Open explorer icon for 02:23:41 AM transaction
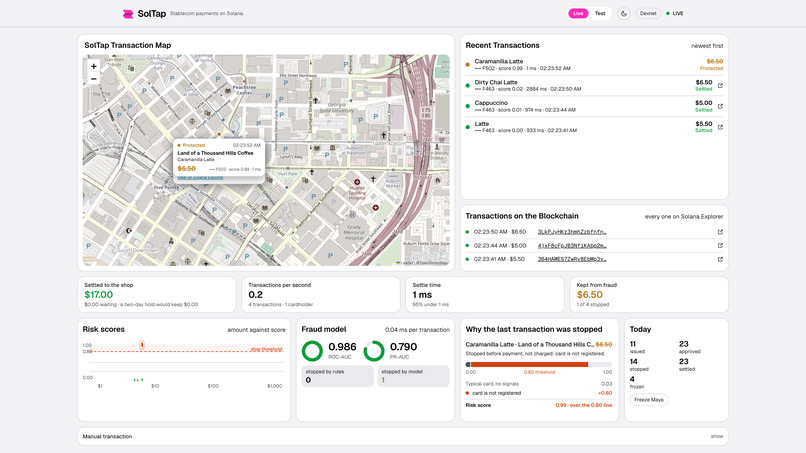This screenshot has height=453, width=806. (720, 259)
